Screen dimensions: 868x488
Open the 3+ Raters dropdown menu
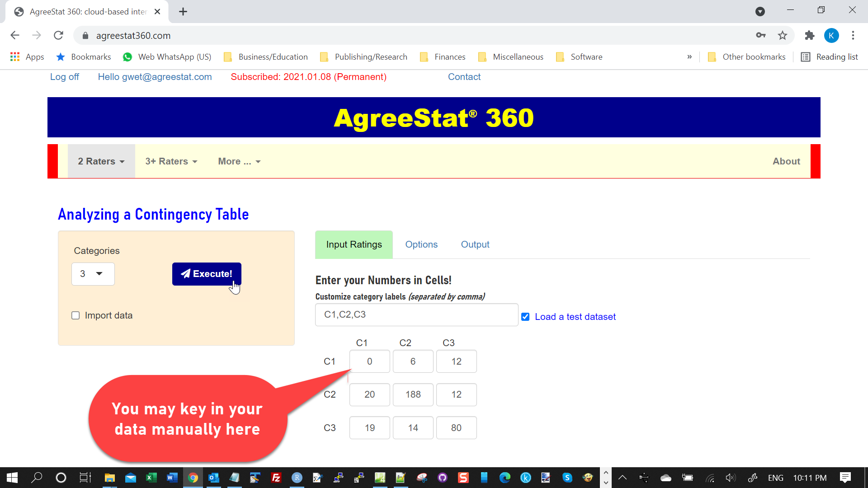click(x=171, y=161)
